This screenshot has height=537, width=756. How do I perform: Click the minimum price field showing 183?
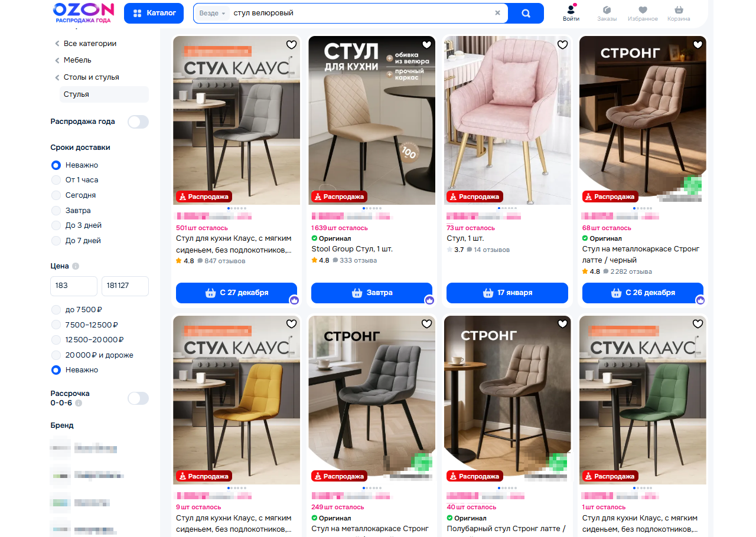coord(74,286)
